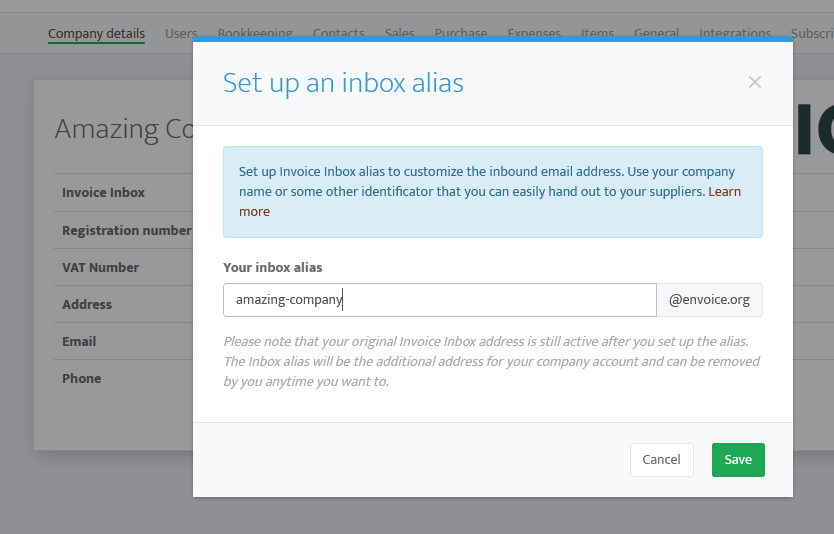Click the Set up an inbox alias heading
The width and height of the screenshot is (834, 534).
coord(343,83)
